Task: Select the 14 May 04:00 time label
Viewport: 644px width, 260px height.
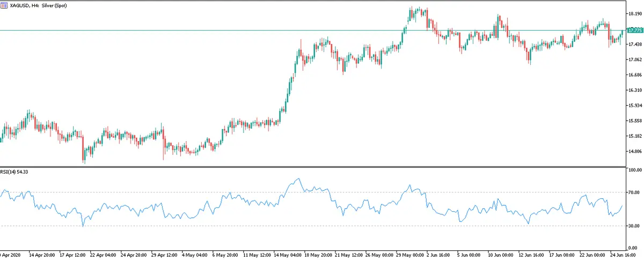Action: 288,255
